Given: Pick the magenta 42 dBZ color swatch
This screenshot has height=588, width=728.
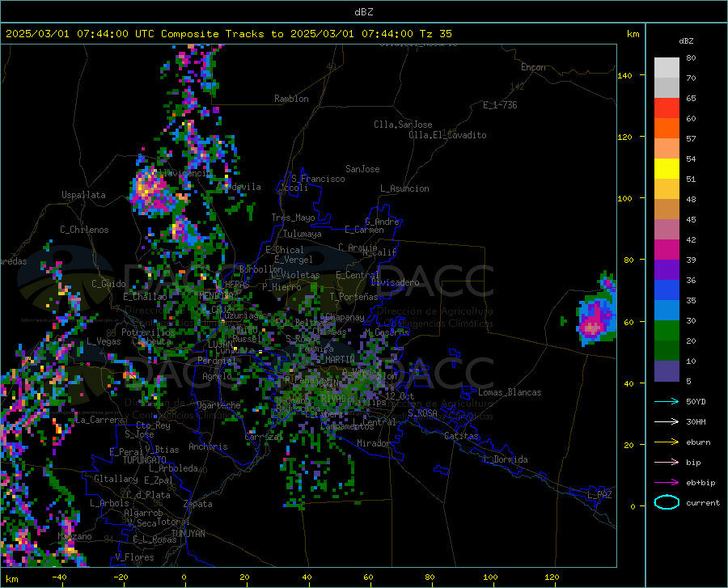Looking at the screenshot, I should (x=667, y=250).
